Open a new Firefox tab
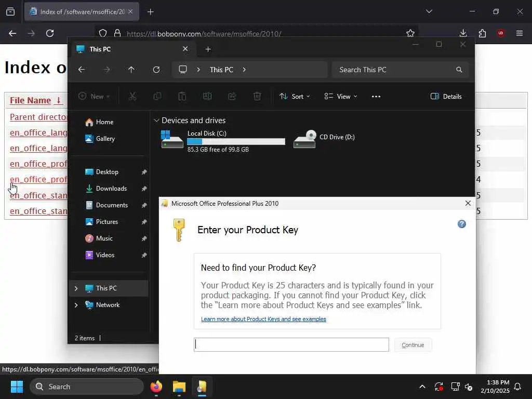The width and height of the screenshot is (532, 399). pos(151,12)
